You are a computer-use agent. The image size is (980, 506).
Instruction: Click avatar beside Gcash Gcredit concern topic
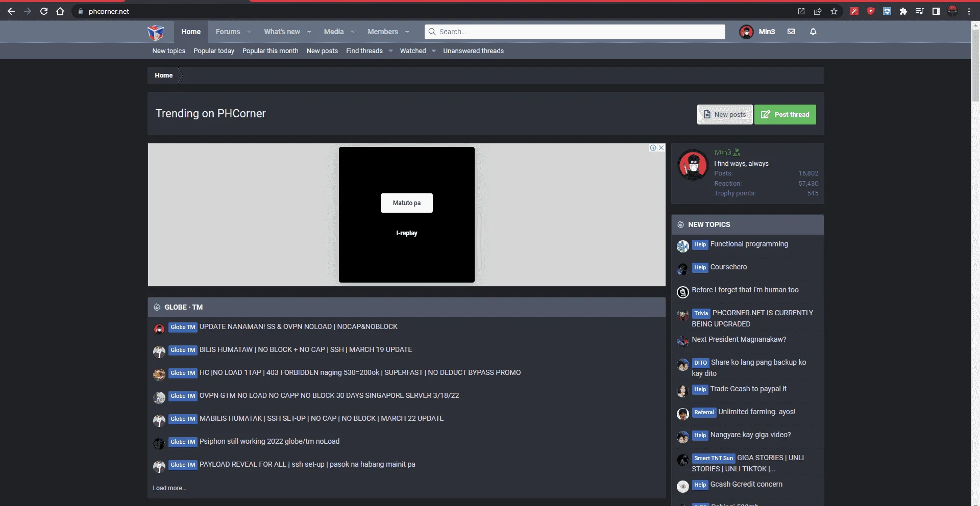click(683, 487)
